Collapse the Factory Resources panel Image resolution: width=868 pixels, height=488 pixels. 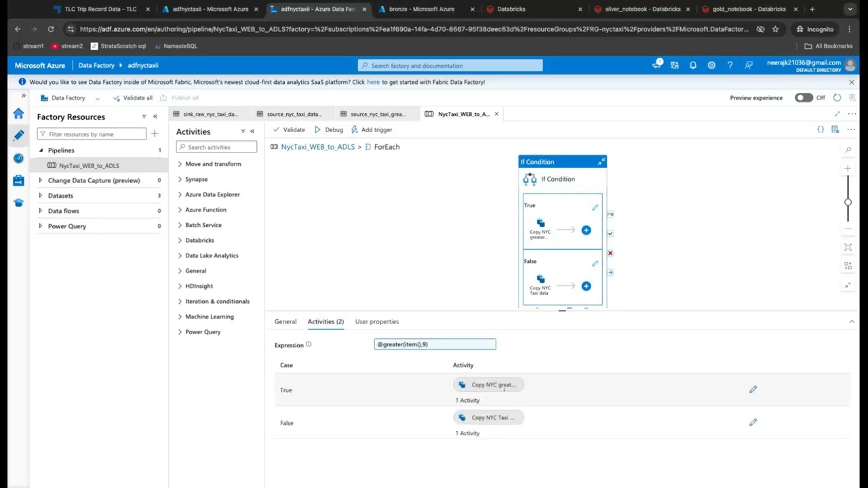point(155,117)
